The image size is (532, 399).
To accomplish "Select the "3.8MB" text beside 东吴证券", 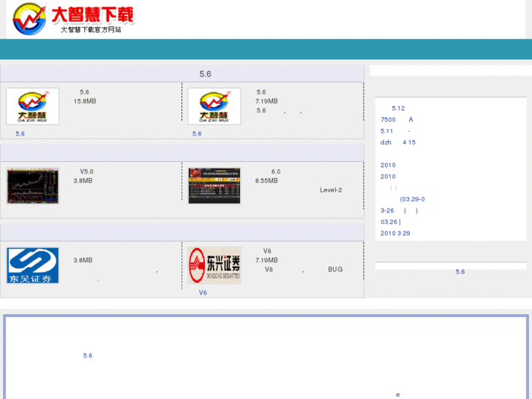I will (83, 260).
